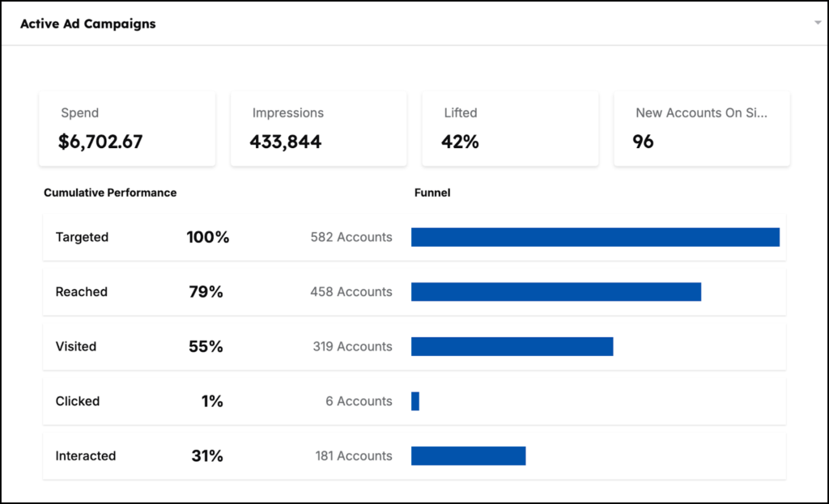The width and height of the screenshot is (829, 504).
Task: Open the 582 Accounts link
Action: (x=351, y=237)
